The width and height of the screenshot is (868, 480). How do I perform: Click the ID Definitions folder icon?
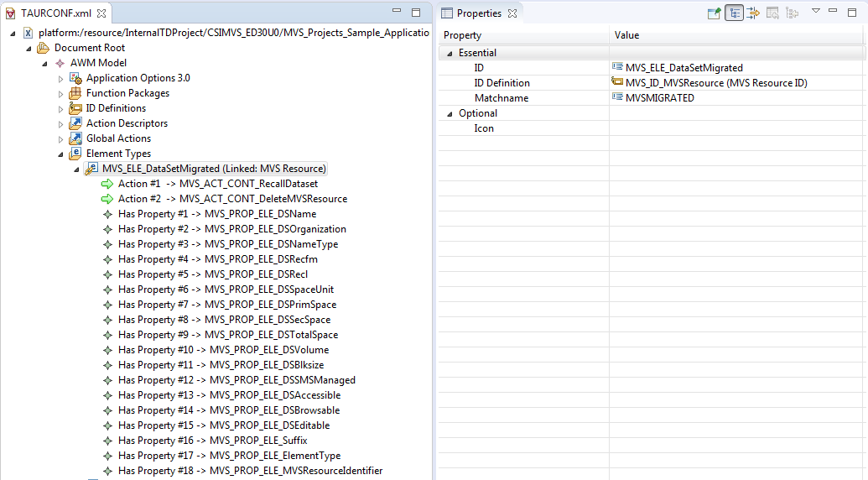click(x=75, y=108)
